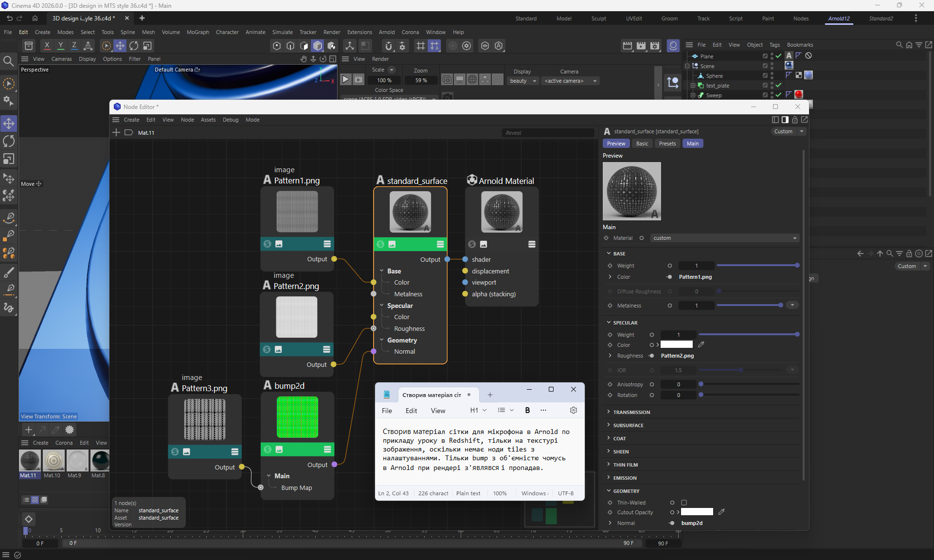
Task: Open the Material custom dropdown
Action: (724, 238)
